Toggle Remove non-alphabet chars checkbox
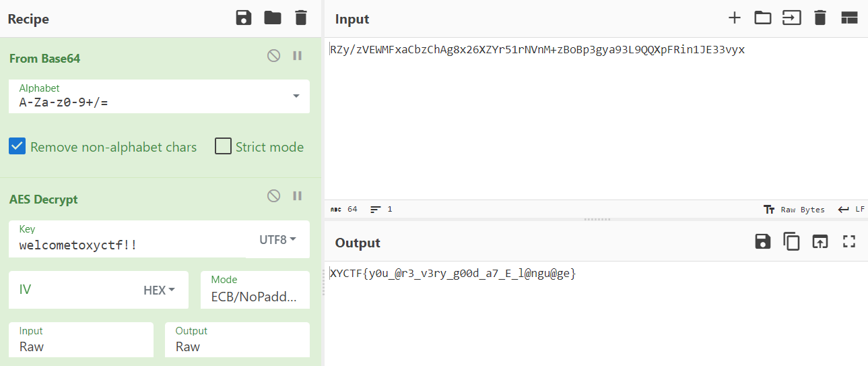This screenshot has width=868, height=366. click(x=18, y=146)
